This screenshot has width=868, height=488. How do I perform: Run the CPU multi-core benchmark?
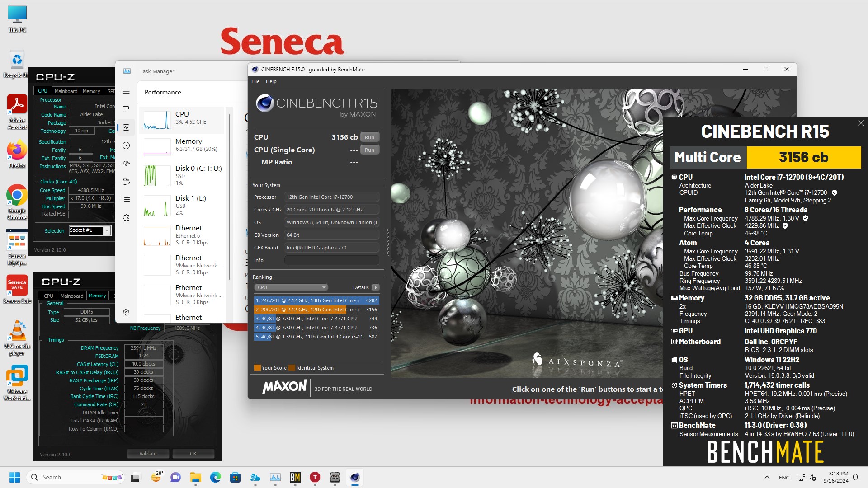[369, 137]
